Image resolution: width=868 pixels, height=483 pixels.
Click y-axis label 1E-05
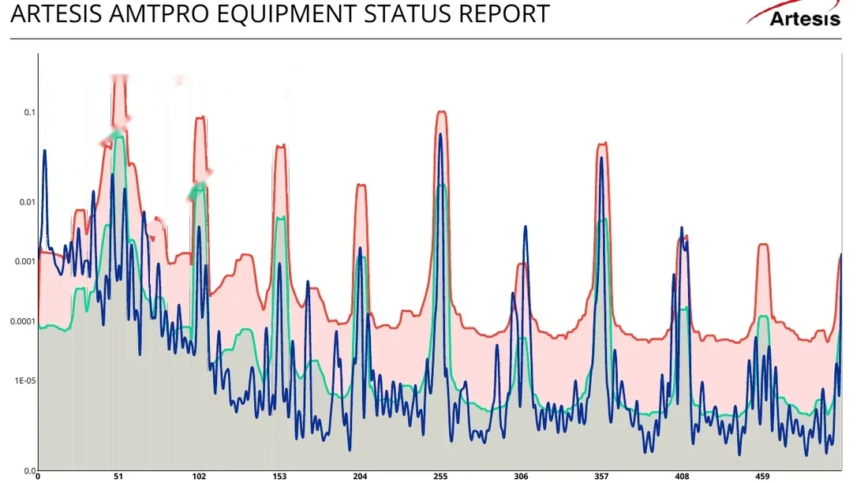pos(25,381)
